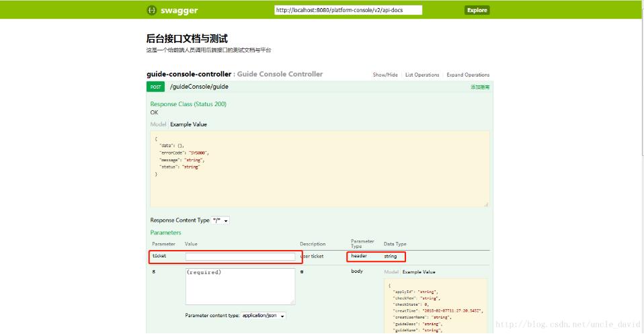Click the green POST method badge
The image size is (644, 336).
pyautogui.click(x=155, y=87)
